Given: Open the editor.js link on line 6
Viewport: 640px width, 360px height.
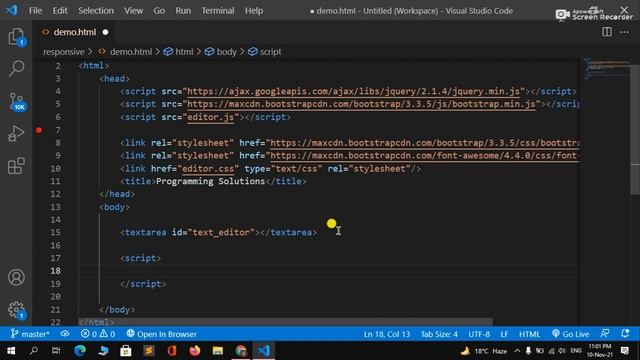Looking at the screenshot, I should click(211, 117).
